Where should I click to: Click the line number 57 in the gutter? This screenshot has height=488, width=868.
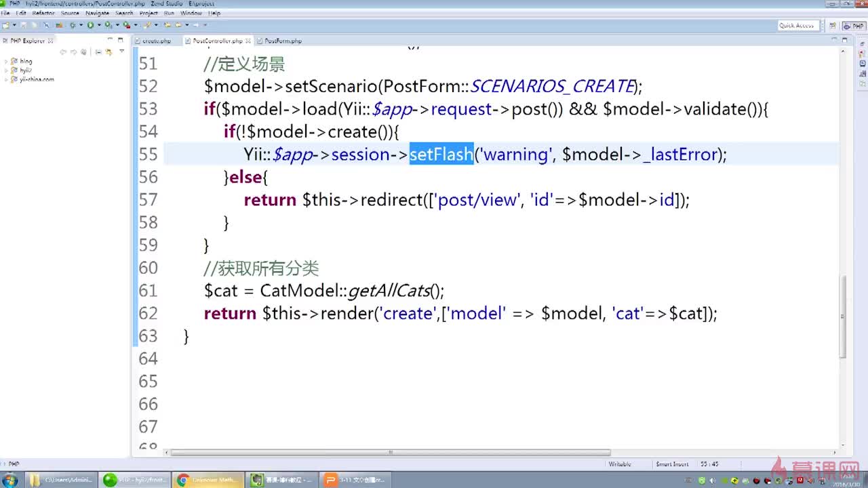click(148, 200)
